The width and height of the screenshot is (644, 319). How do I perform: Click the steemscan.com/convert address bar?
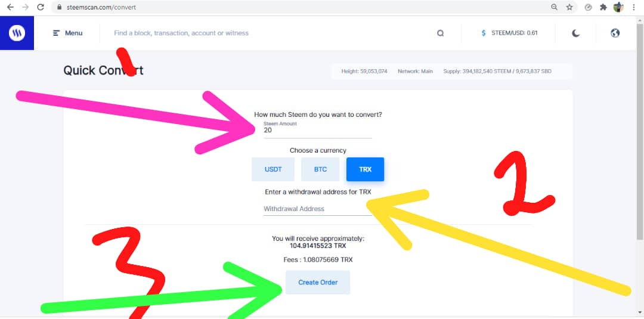101,7
